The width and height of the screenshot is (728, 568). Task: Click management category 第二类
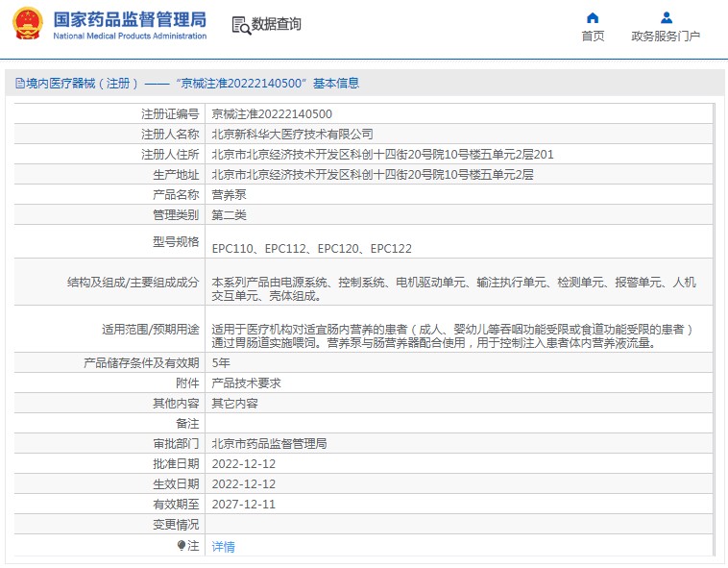(x=229, y=215)
